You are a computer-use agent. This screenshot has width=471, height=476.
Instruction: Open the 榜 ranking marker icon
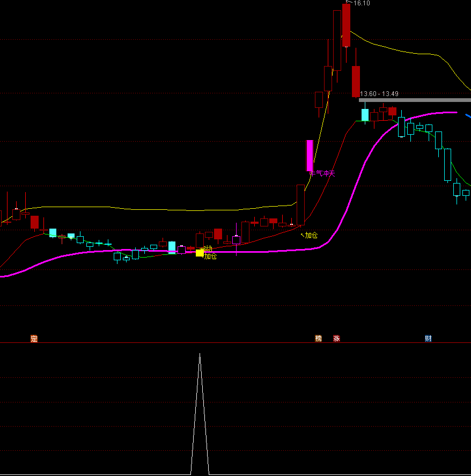click(x=319, y=339)
